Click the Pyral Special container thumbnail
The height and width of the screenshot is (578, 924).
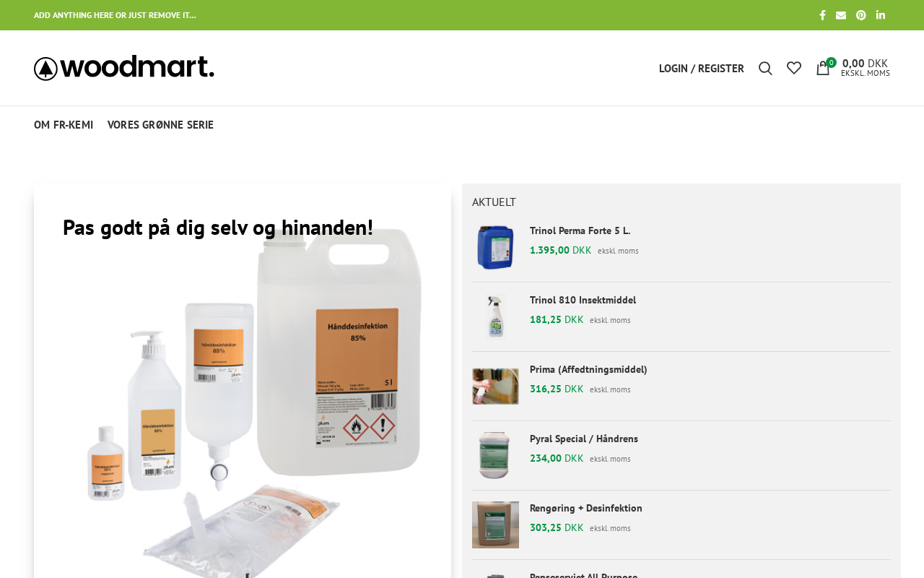point(495,455)
